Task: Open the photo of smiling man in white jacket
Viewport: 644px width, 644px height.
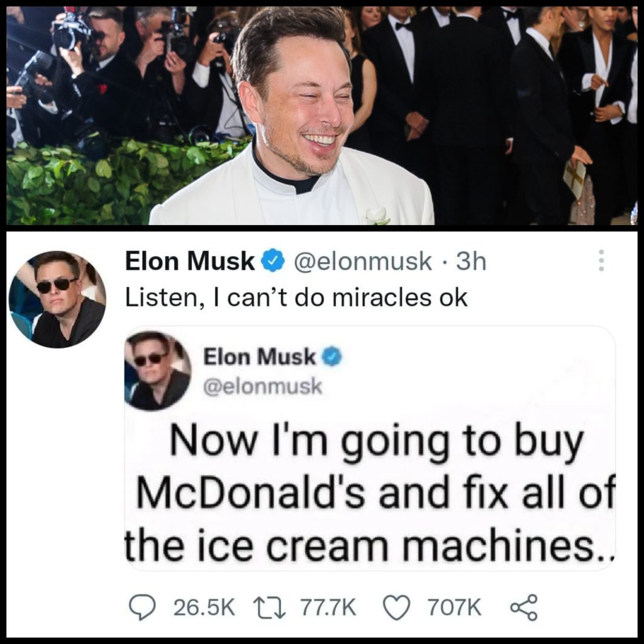Action: (x=321, y=116)
